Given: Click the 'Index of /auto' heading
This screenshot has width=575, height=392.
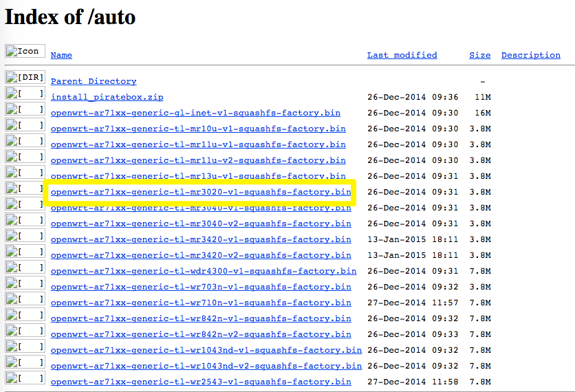Looking at the screenshot, I should pos(70,17).
